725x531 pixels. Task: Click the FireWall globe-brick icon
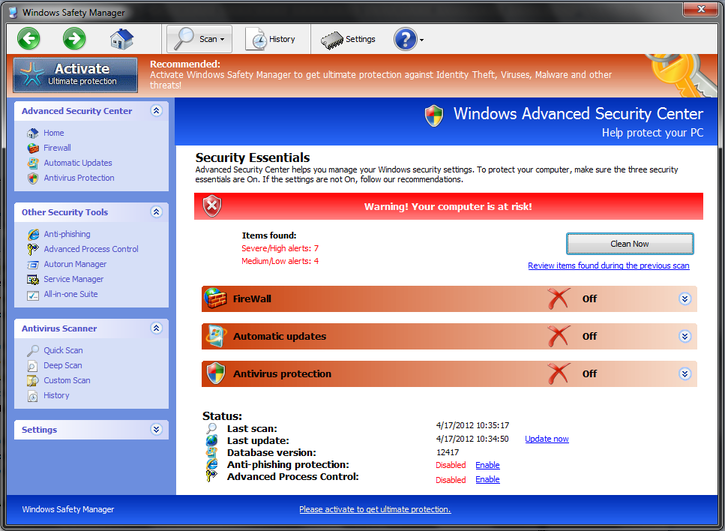coord(215,298)
